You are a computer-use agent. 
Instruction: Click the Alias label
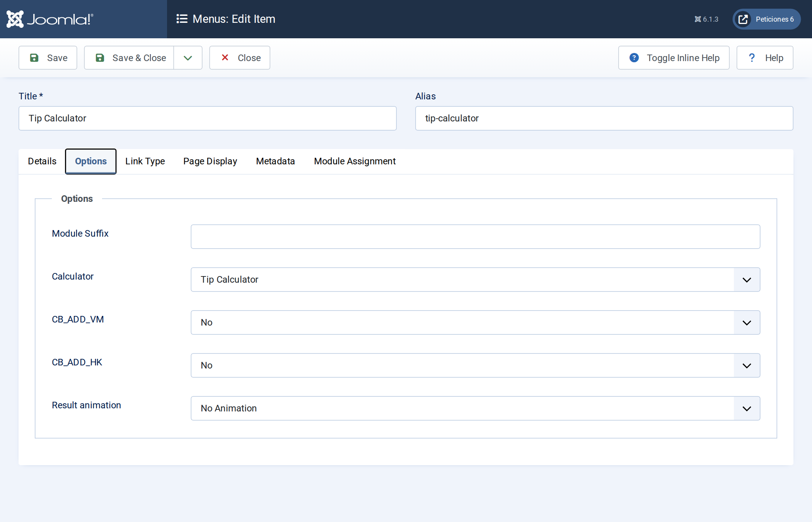pos(425,96)
